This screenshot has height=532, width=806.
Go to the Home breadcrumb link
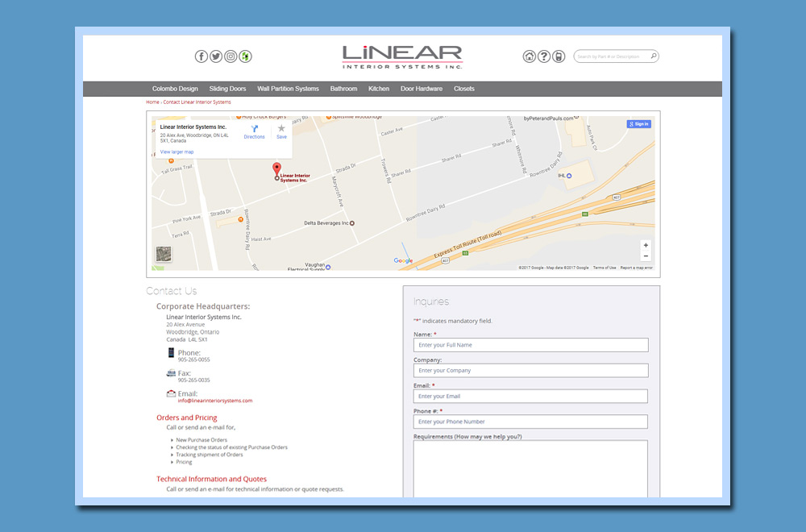[x=152, y=102]
